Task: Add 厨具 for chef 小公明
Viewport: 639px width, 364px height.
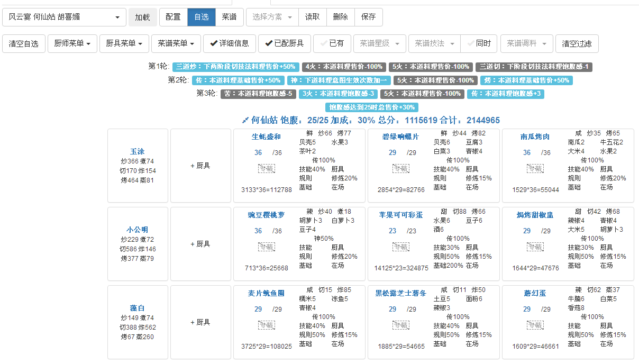Action: coord(202,244)
